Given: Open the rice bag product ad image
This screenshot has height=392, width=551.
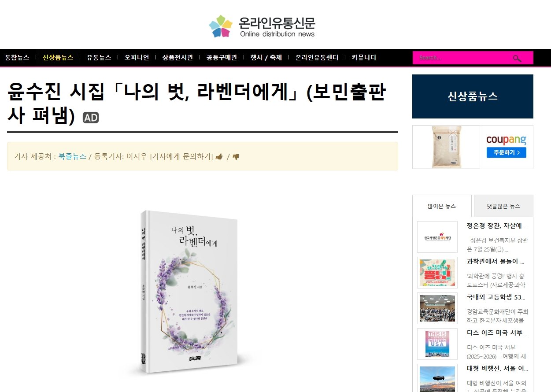Looking at the screenshot, I should 446,147.
